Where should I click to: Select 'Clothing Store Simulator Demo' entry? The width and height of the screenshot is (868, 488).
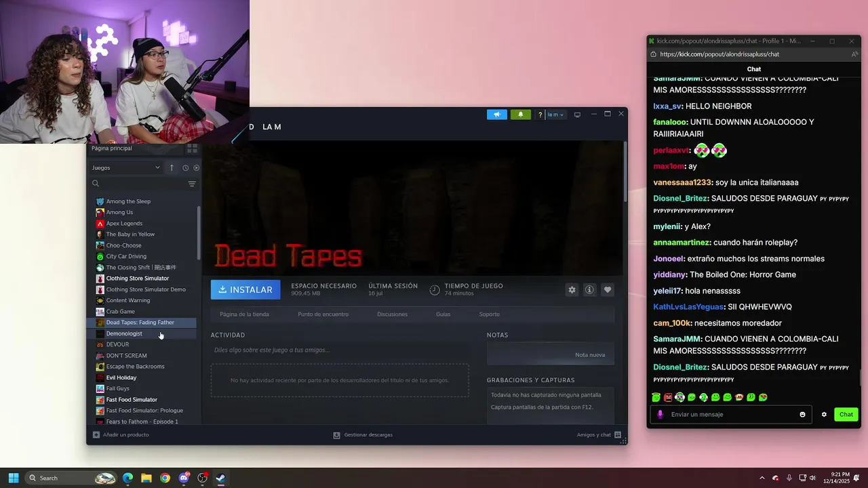coord(146,289)
